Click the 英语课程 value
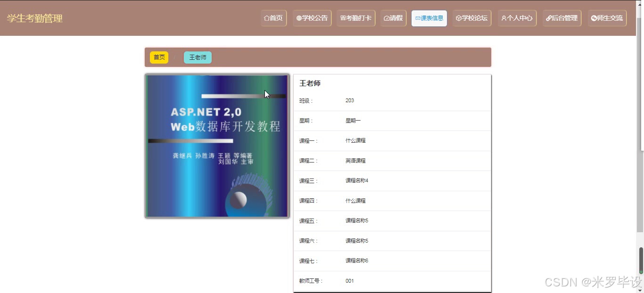The height and width of the screenshot is (293, 644). [x=355, y=161]
